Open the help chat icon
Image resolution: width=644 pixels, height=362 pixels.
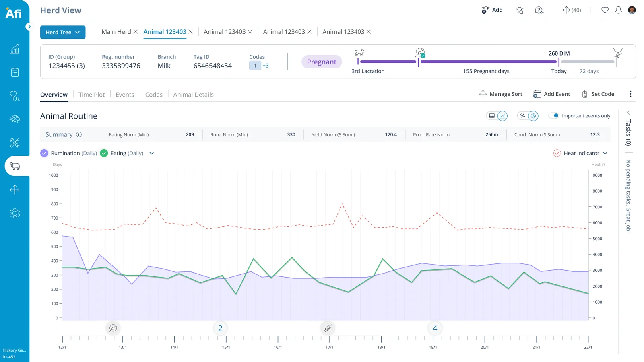point(539,10)
